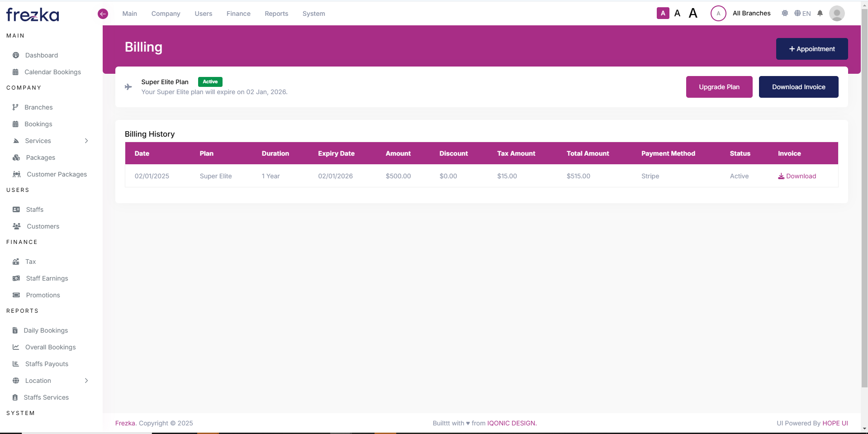868x434 pixels.
Task: Toggle the highlighted medium font size control
Action: (662, 13)
